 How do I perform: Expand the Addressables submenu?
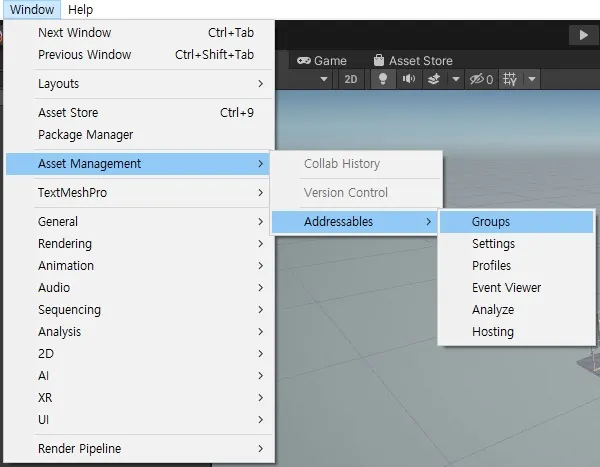(355, 222)
